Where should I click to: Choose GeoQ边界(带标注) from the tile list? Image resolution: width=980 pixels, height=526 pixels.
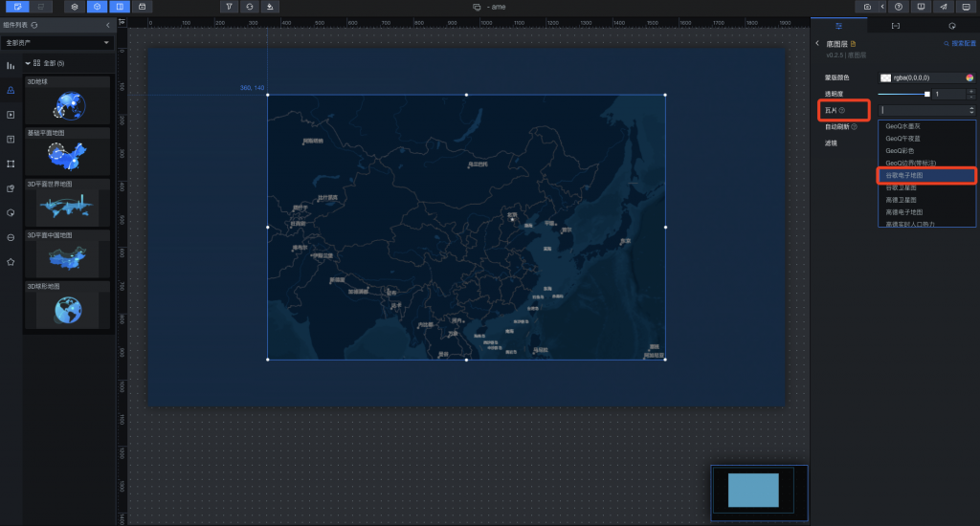(x=926, y=163)
